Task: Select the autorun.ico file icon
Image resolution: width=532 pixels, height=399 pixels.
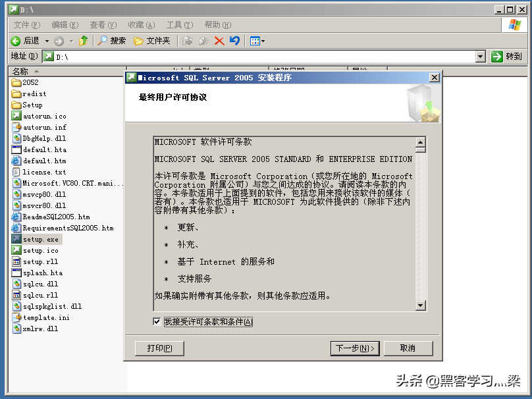Action: click(x=16, y=116)
